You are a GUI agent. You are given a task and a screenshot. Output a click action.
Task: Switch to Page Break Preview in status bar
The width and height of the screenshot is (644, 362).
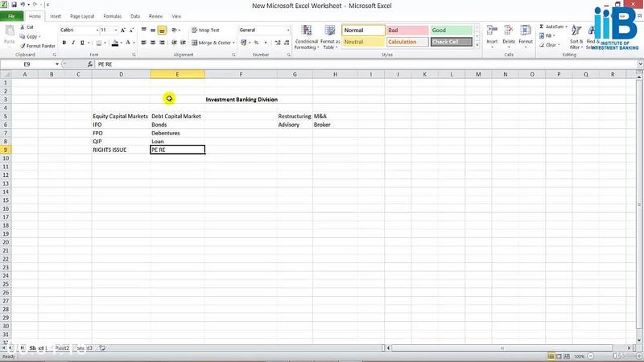click(x=567, y=356)
